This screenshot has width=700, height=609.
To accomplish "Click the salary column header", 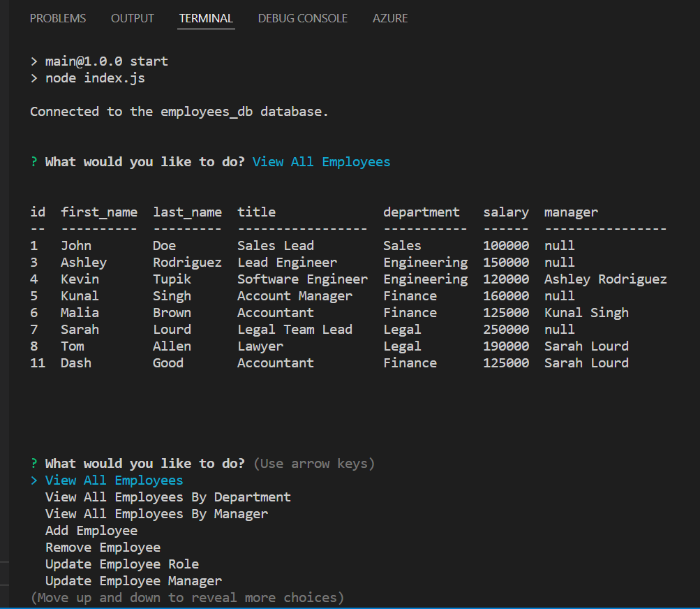I will [505, 212].
